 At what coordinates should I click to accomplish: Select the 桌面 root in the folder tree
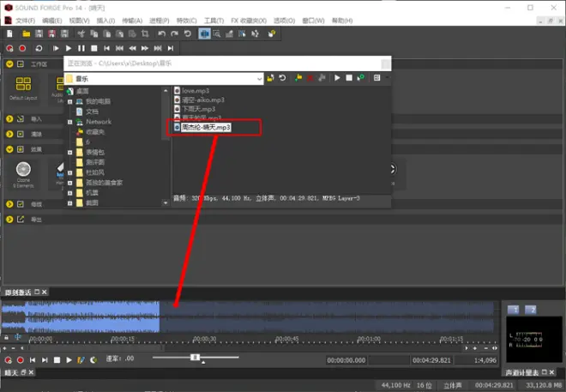pyautogui.click(x=82, y=91)
